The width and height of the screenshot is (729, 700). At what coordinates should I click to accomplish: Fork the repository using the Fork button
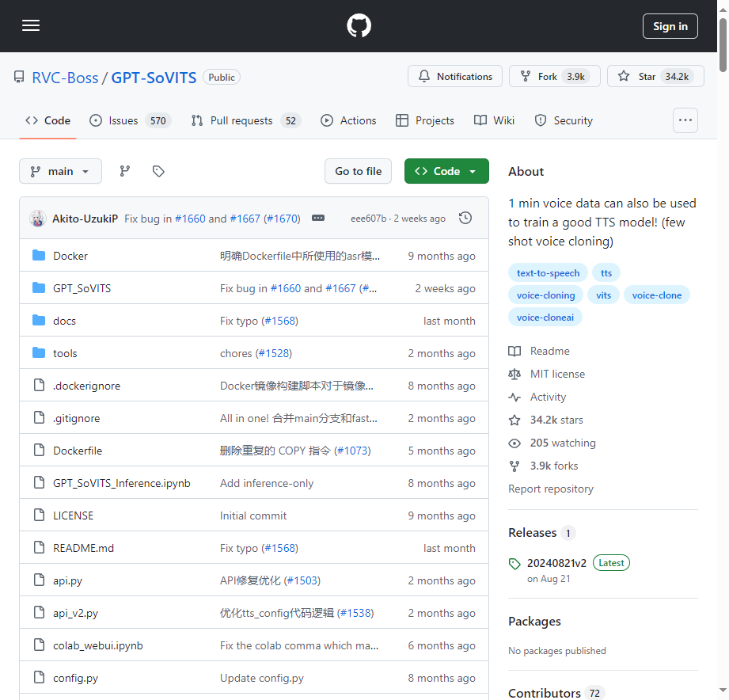[x=555, y=76]
